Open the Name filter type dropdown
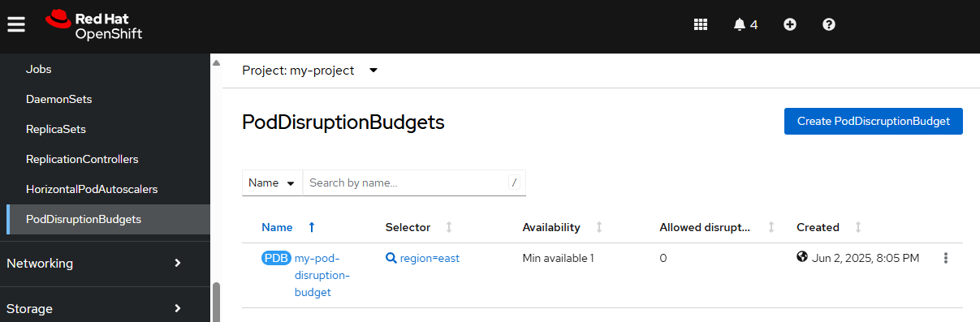Image resolution: width=980 pixels, height=322 pixels. point(272,182)
